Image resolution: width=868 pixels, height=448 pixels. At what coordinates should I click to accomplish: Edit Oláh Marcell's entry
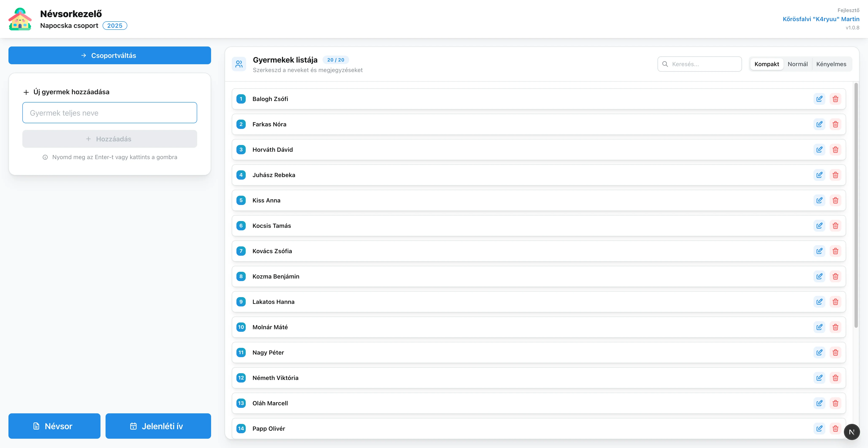819,403
